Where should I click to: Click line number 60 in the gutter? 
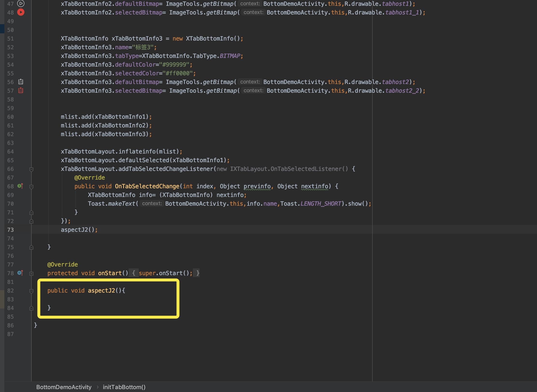point(11,117)
